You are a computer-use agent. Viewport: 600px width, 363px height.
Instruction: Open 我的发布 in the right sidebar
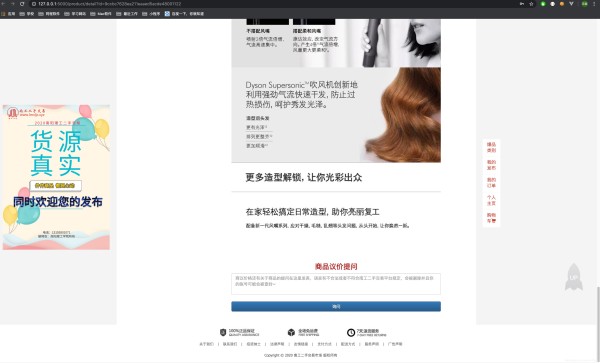(491, 165)
